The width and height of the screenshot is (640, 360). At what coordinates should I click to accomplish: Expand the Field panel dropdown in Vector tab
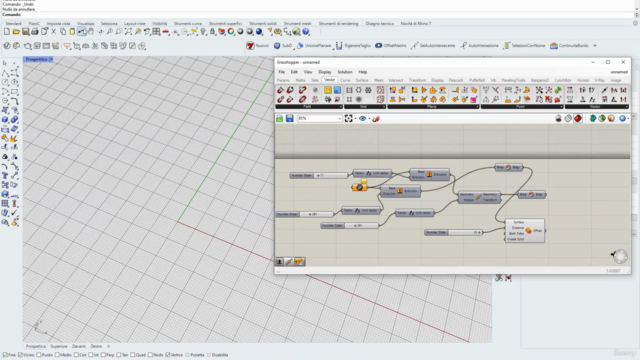[340, 107]
